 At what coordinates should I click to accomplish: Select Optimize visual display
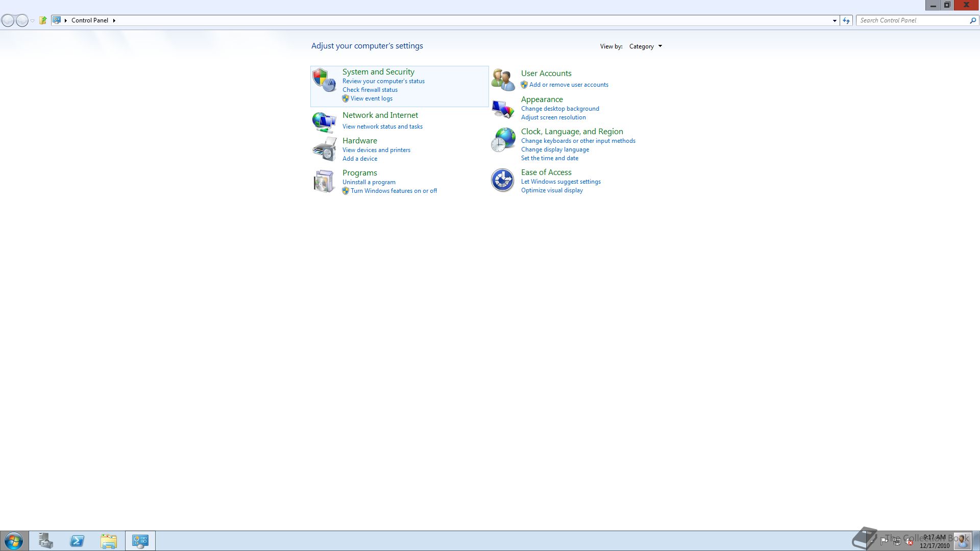552,190
